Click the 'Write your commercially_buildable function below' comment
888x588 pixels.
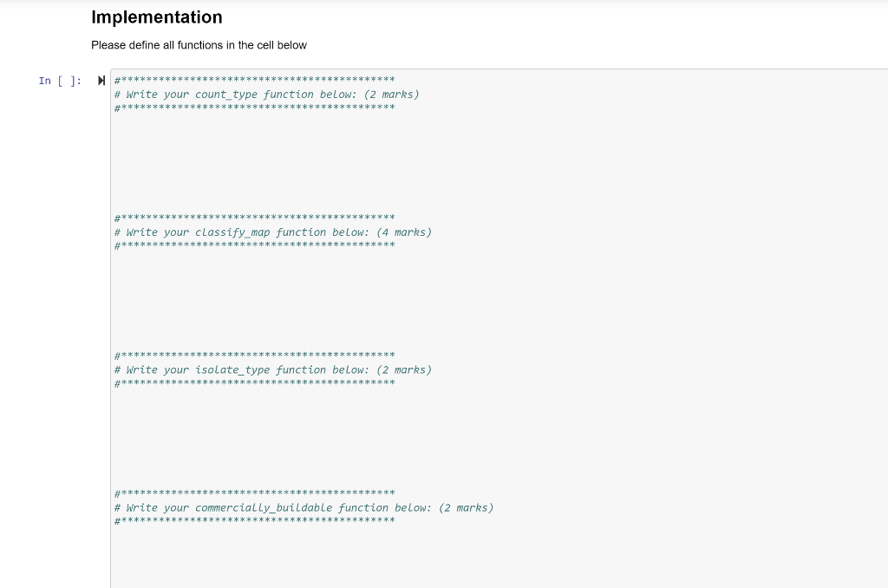(304, 507)
